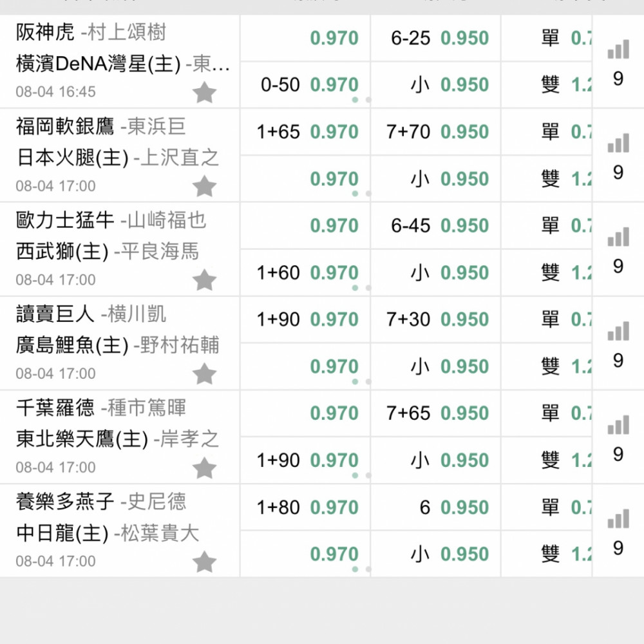The width and height of the screenshot is (644, 644).
Task: Select 阪神虎 handicap odds 0.970
Action: (x=305, y=38)
